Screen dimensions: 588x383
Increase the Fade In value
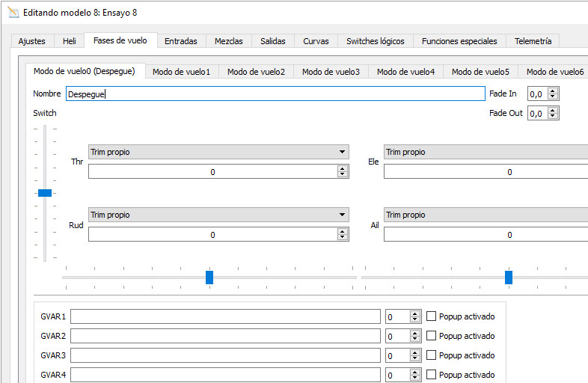point(553,91)
